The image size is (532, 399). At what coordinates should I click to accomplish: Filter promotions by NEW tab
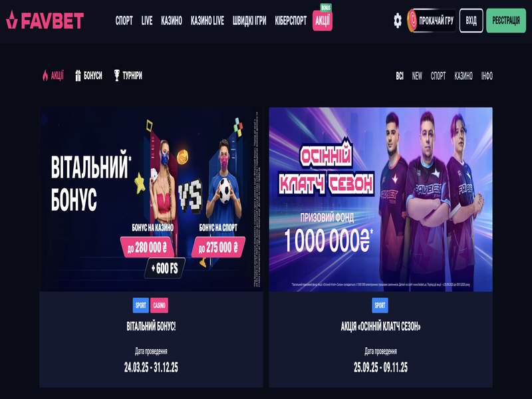click(417, 76)
